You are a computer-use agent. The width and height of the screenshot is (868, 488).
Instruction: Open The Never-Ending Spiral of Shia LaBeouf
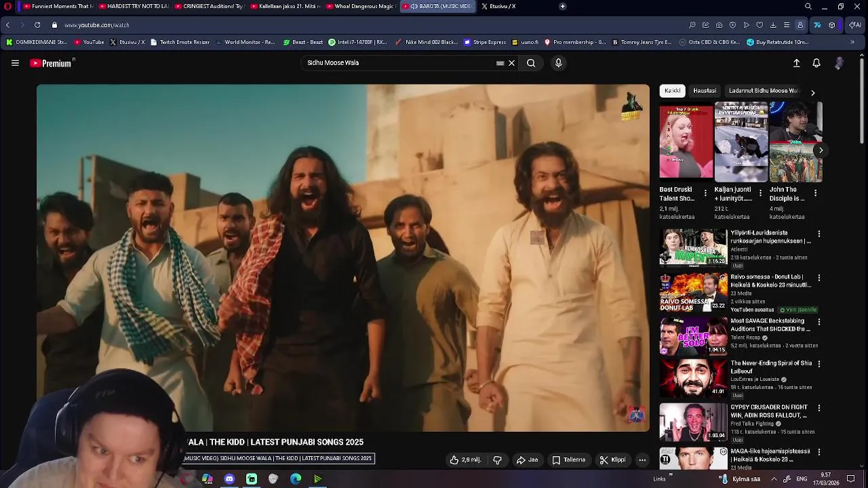pyautogui.click(x=693, y=378)
